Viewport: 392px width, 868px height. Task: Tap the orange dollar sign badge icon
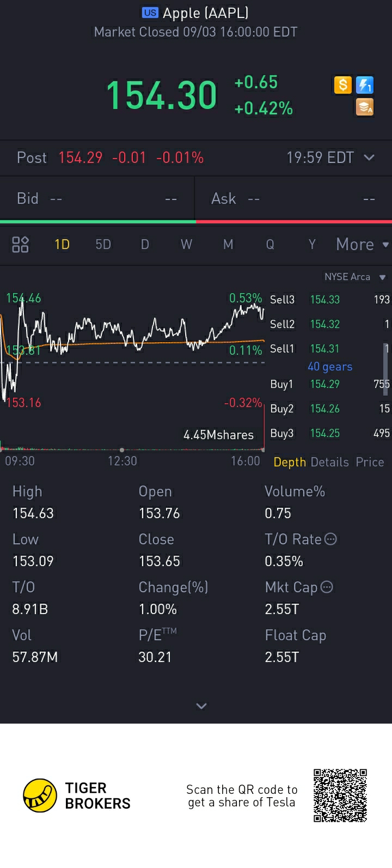[342, 85]
